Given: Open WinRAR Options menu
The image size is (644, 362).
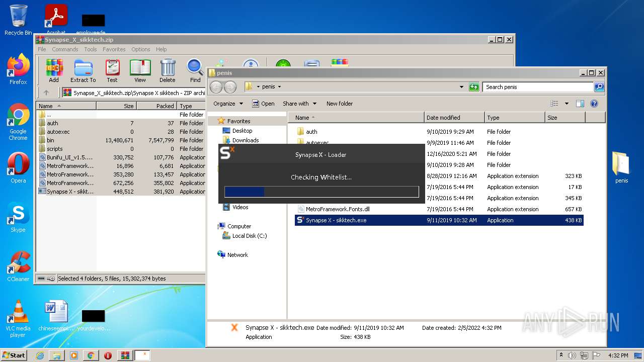Looking at the screenshot, I should point(141,49).
